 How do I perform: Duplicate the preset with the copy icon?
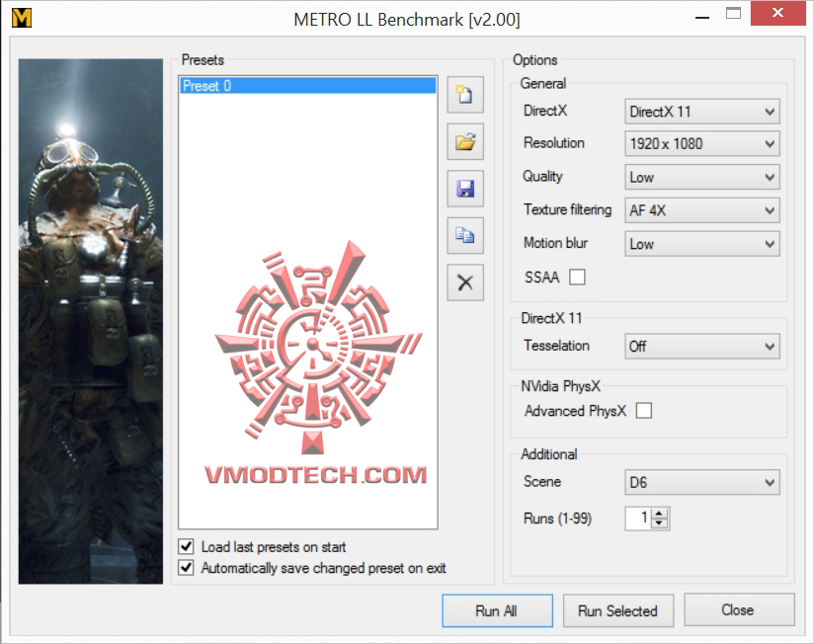pyautogui.click(x=465, y=235)
